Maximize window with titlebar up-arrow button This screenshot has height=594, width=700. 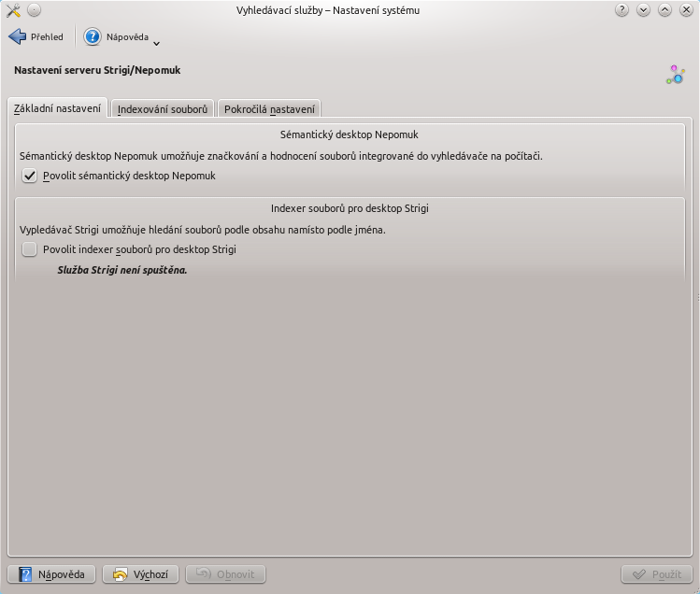tap(664, 10)
